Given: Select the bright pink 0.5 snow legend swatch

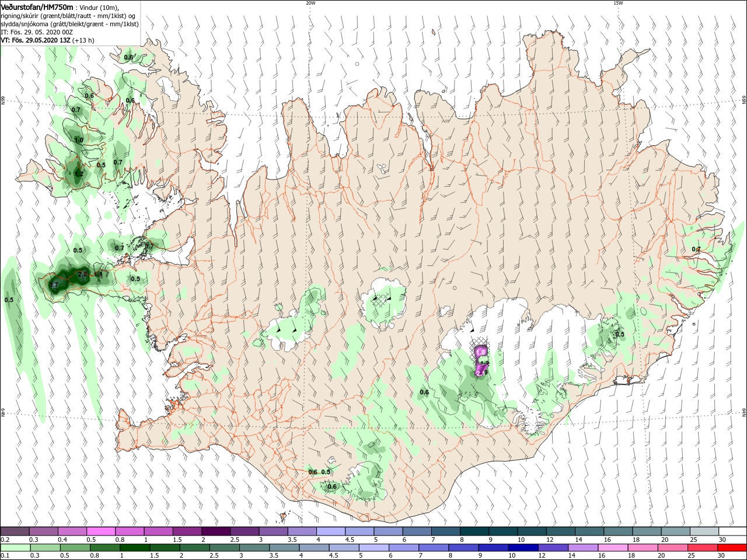Looking at the screenshot, I should coord(101,531).
